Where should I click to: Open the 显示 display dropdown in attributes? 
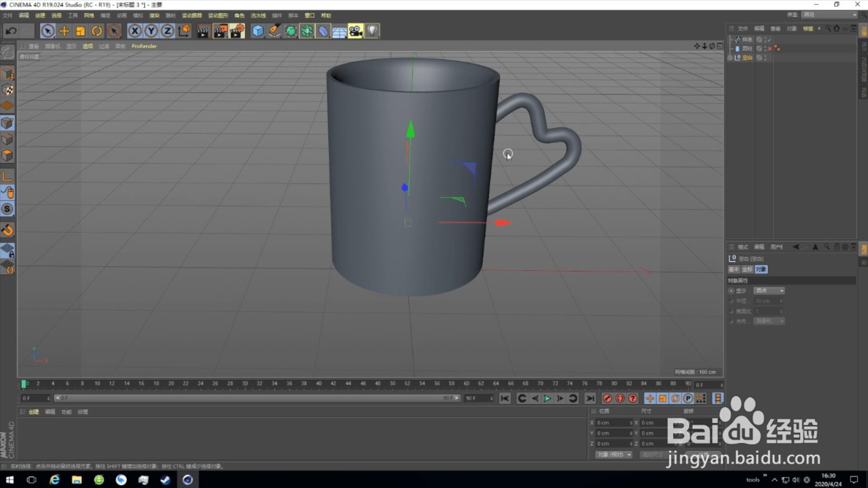pos(769,291)
